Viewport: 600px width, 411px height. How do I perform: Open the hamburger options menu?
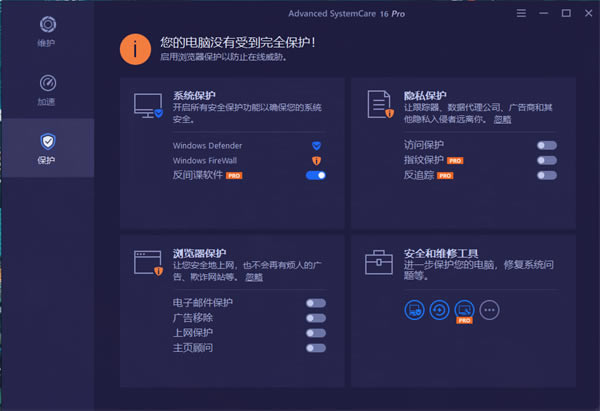pyautogui.click(x=521, y=13)
